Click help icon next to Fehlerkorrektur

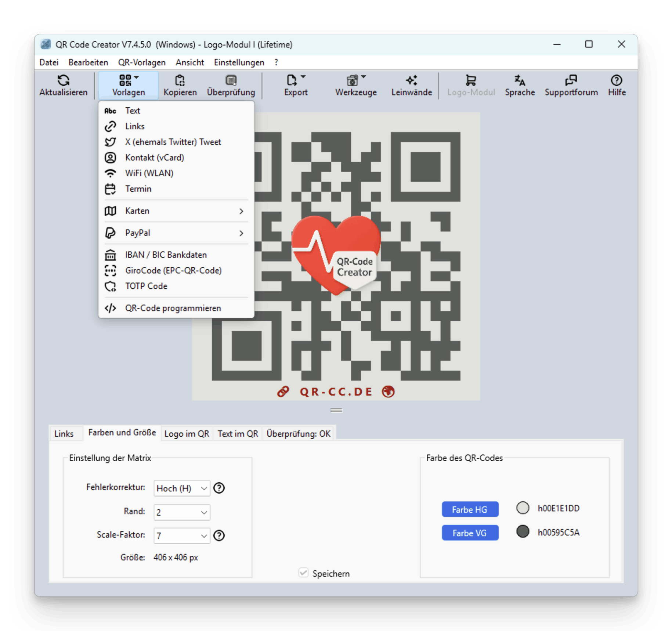tap(219, 488)
